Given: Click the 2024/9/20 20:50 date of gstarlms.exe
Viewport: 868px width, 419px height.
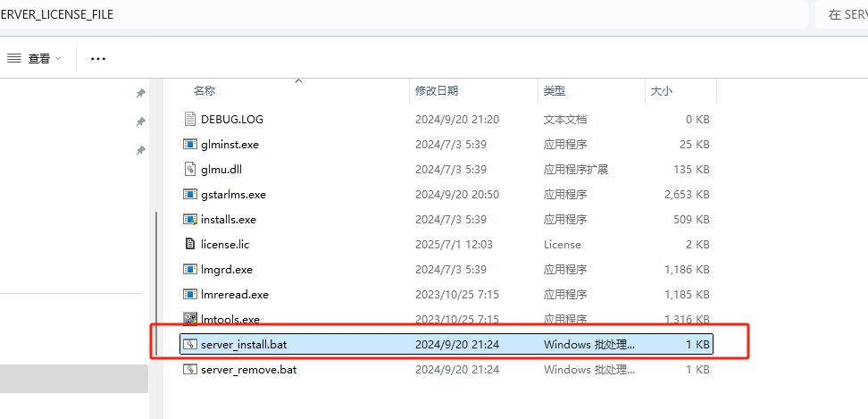Looking at the screenshot, I should [456, 194].
